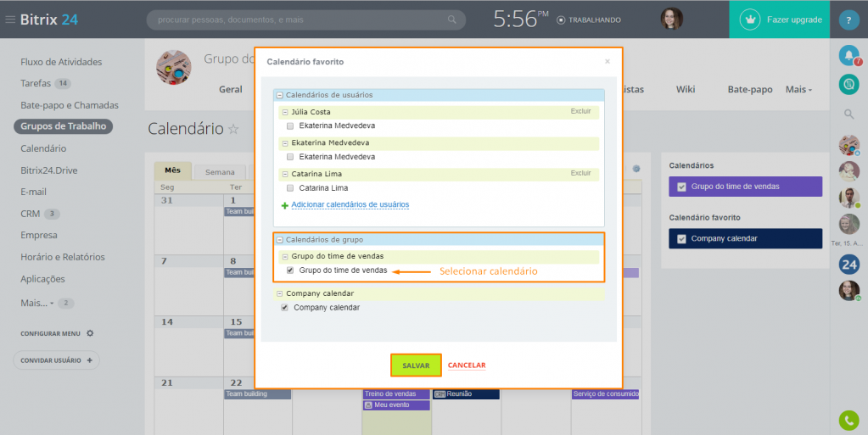Open the user profile photo in header
Image resolution: width=868 pixels, height=435 pixels.
[671, 19]
